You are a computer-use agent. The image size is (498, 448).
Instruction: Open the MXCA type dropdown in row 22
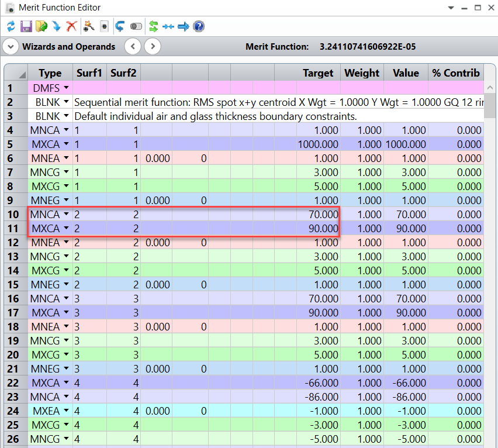(x=66, y=382)
